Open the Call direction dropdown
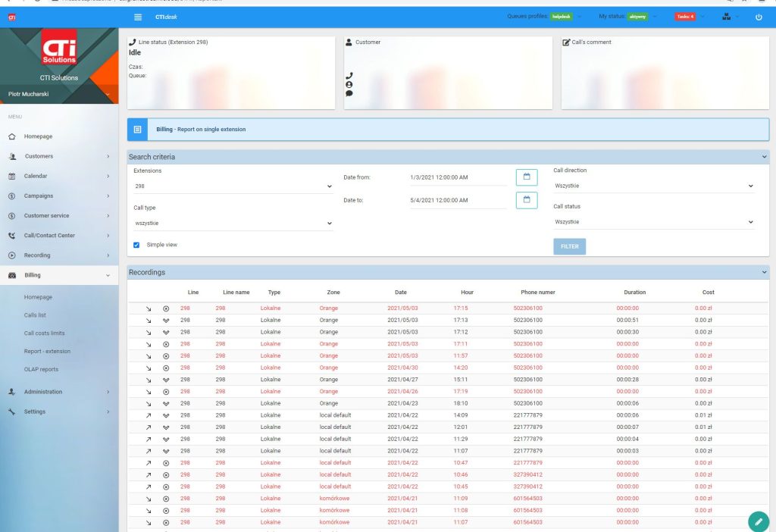 [x=653, y=186]
